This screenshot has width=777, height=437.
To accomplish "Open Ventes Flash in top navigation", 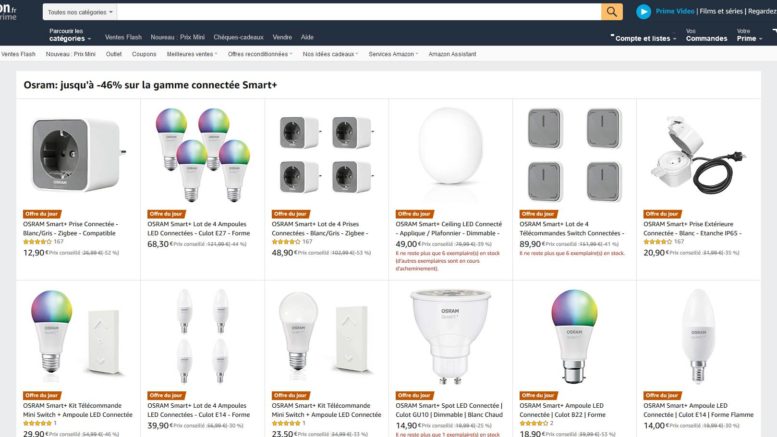I will (123, 37).
